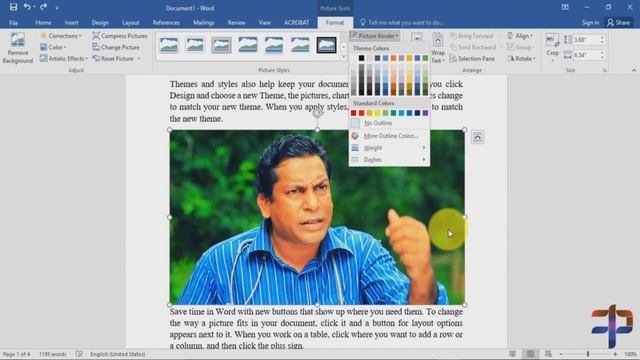The width and height of the screenshot is (640, 360).
Task: Switch to the Insert tab
Action: (x=71, y=22)
